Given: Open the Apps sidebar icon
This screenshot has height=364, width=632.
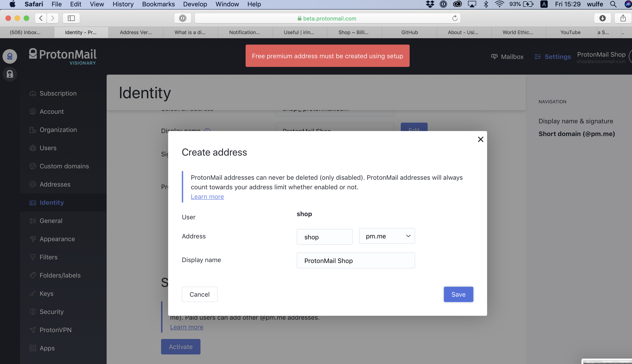Looking at the screenshot, I should click(33, 348).
